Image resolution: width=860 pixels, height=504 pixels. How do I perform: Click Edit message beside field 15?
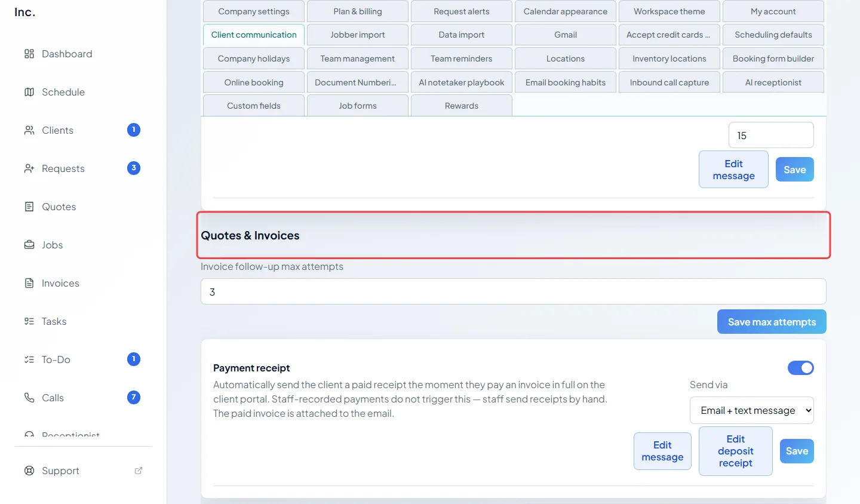pyautogui.click(x=733, y=170)
